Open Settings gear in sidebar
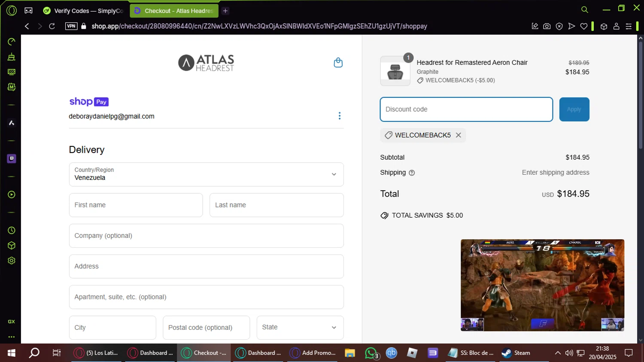Viewport: 644px width, 362px height. click(12, 261)
